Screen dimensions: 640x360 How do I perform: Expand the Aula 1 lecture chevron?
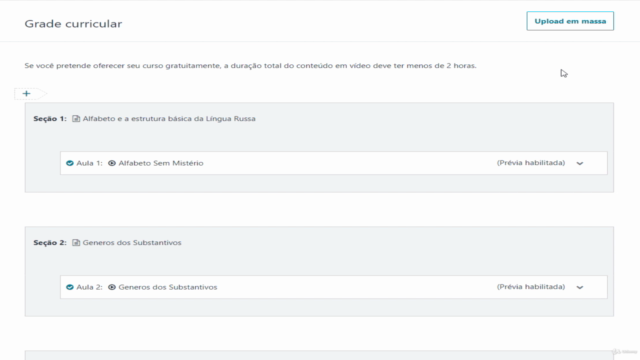[x=580, y=163]
